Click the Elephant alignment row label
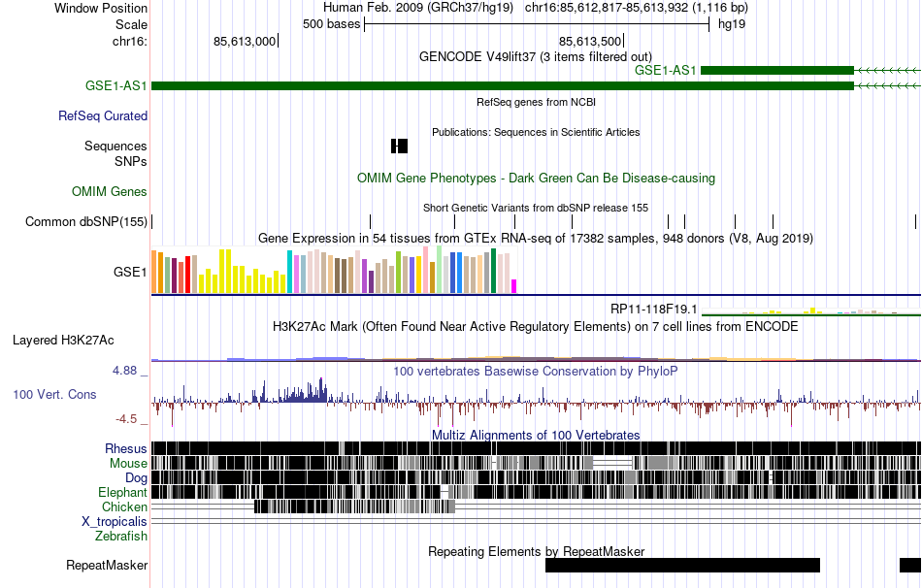The width and height of the screenshot is (922, 588). point(122,492)
